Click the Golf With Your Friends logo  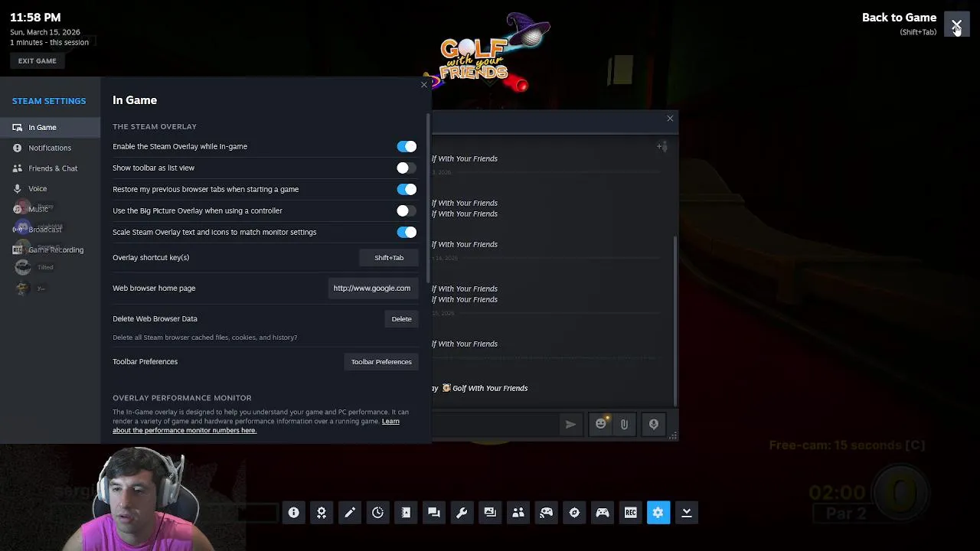point(486,52)
